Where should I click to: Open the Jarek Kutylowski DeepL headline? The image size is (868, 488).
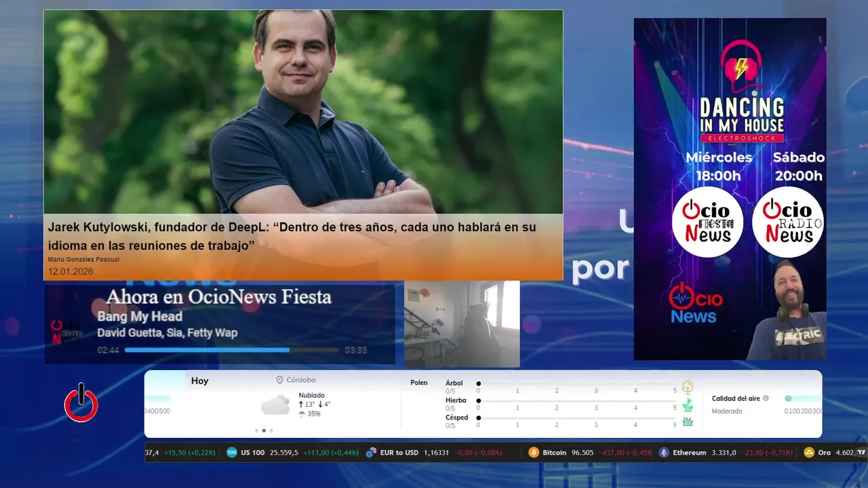click(x=292, y=236)
